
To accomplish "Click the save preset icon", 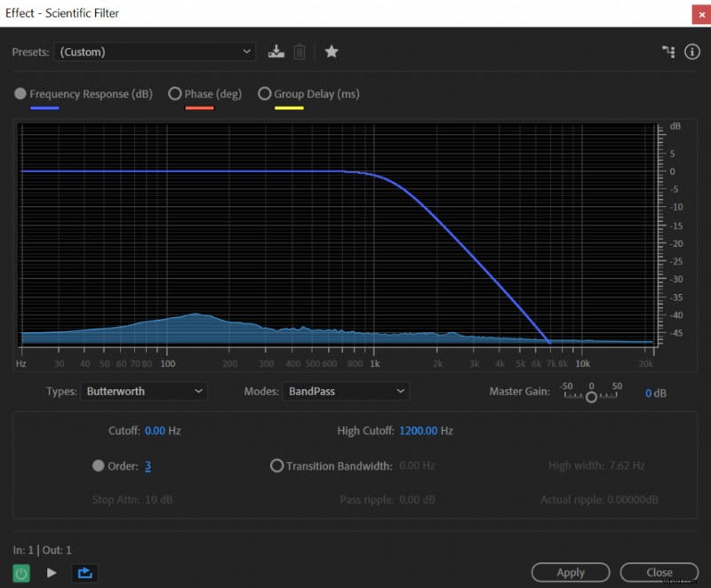I will [276, 52].
